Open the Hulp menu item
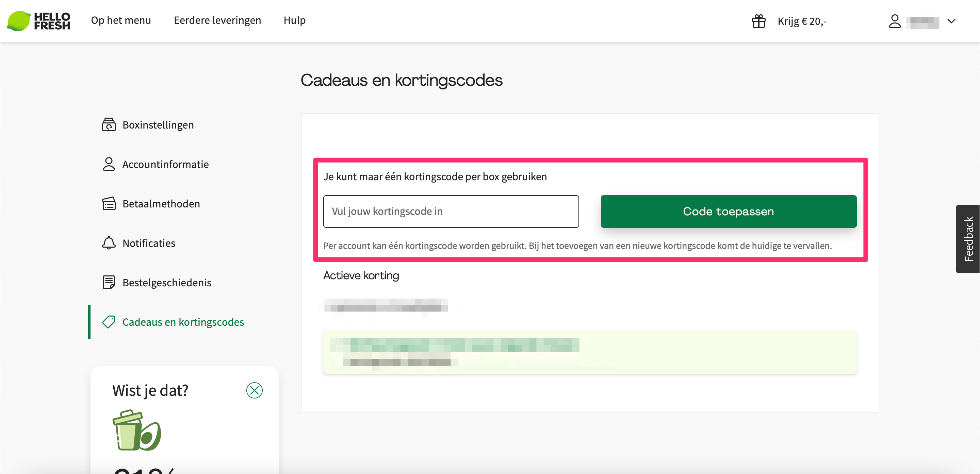 coord(294,20)
